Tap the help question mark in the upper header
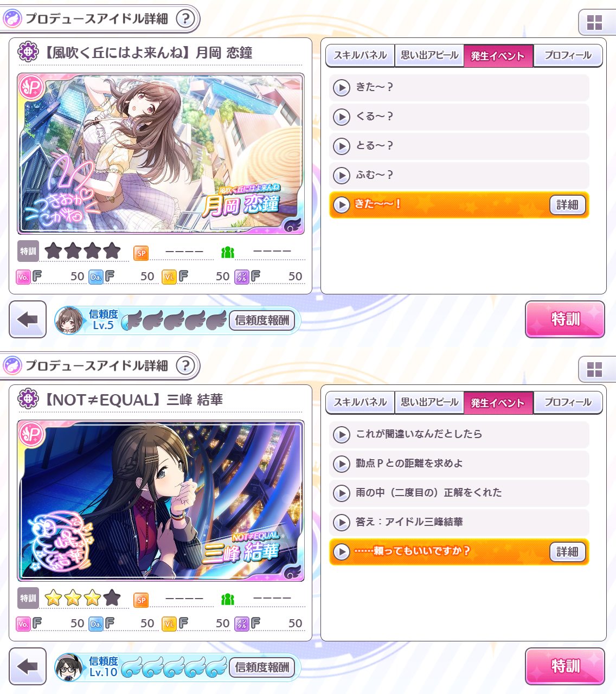Image resolution: width=616 pixels, height=694 pixels. click(185, 19)
